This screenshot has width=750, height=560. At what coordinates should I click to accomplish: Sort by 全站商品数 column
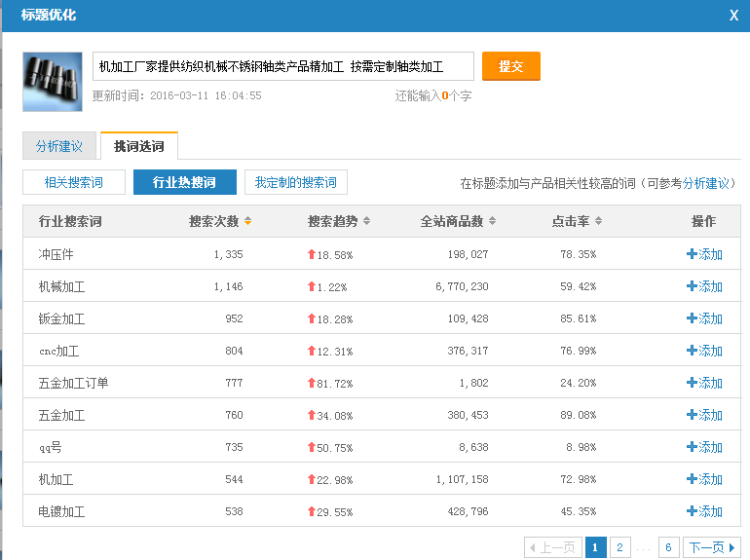pyautogui.click(x=492, y=222)
